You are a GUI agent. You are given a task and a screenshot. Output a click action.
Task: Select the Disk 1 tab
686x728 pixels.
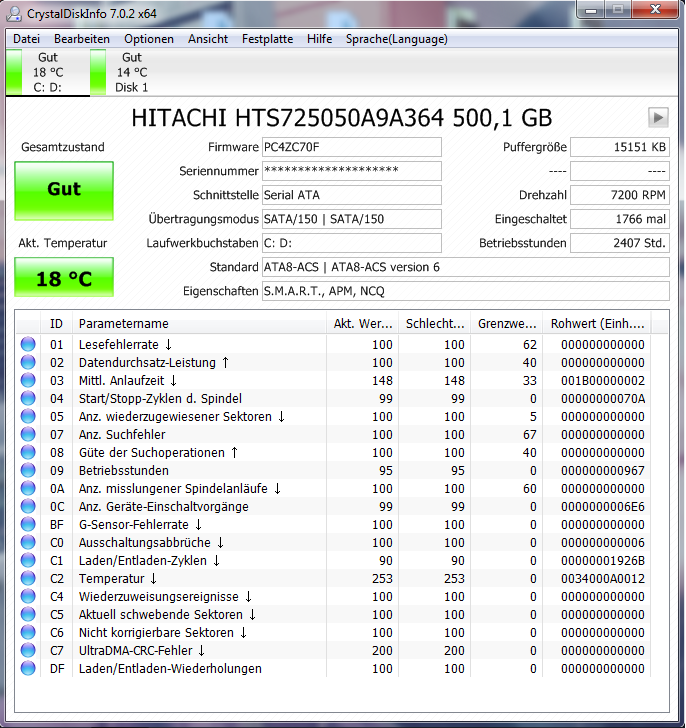[x=132, y=72]
